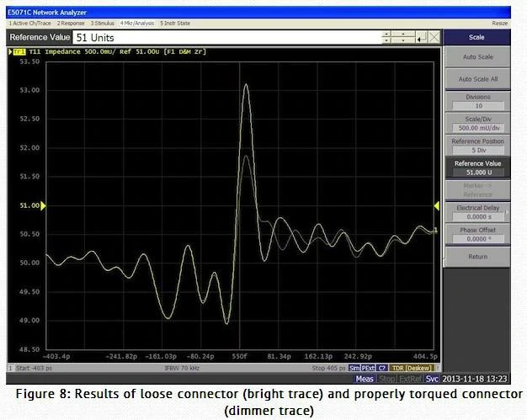Image resolution: width=527 pixels, height=420 pixels.
Task: Open the 5 Instr State menu
Action: [175, 24]
